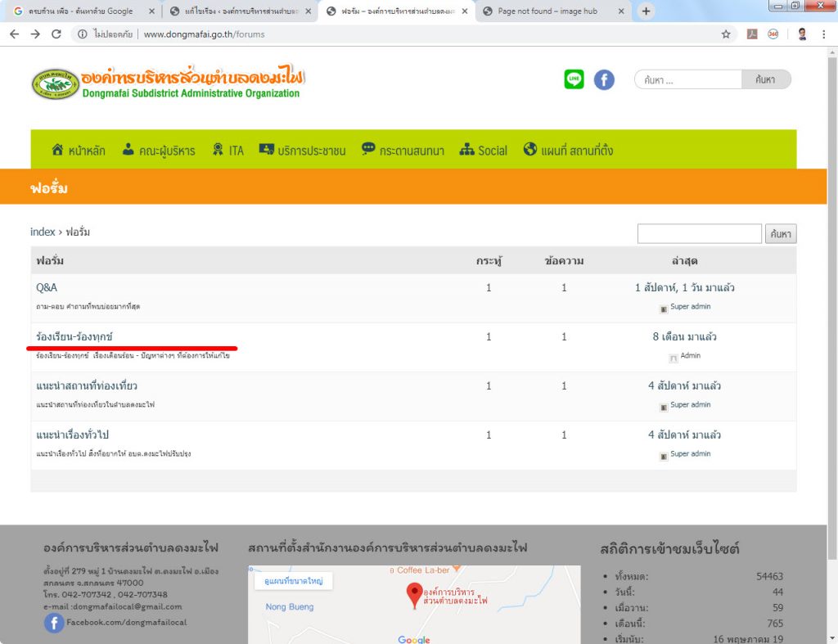Click the header site search field

687,79
